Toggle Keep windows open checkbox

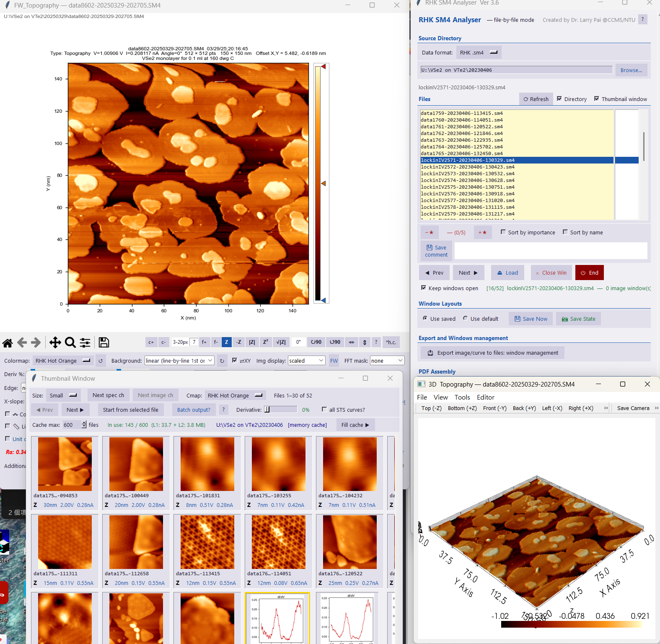click(424, 288)
